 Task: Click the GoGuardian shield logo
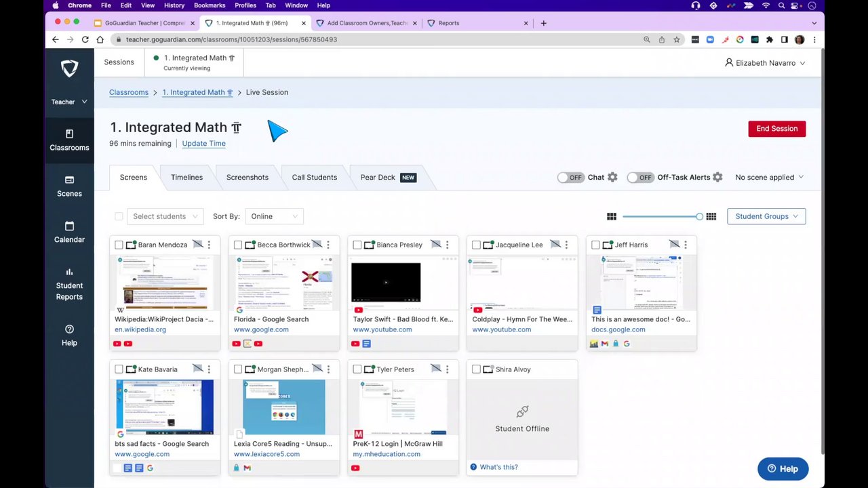pyautogui.click(x=69, y=68)
